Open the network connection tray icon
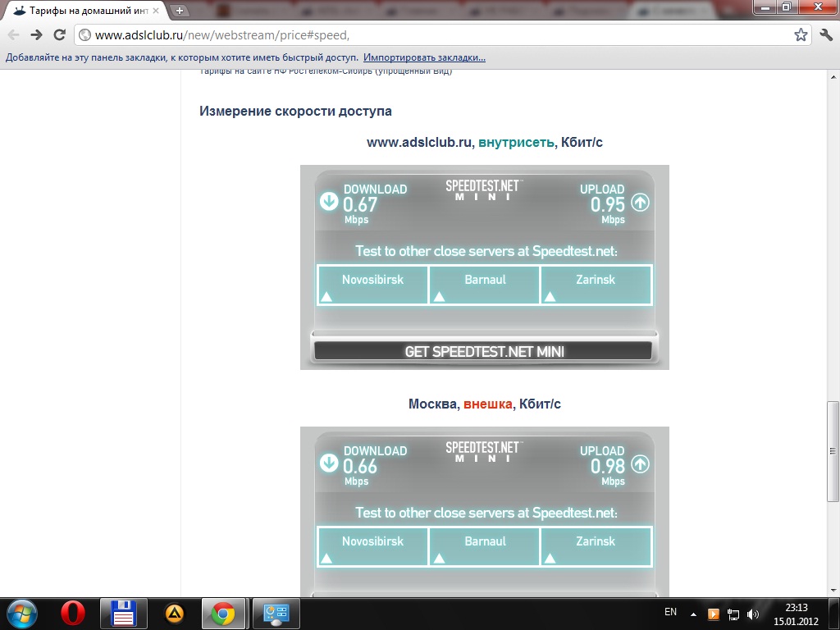The height and width of the screenshot is (630, 840). pos(733,614)
